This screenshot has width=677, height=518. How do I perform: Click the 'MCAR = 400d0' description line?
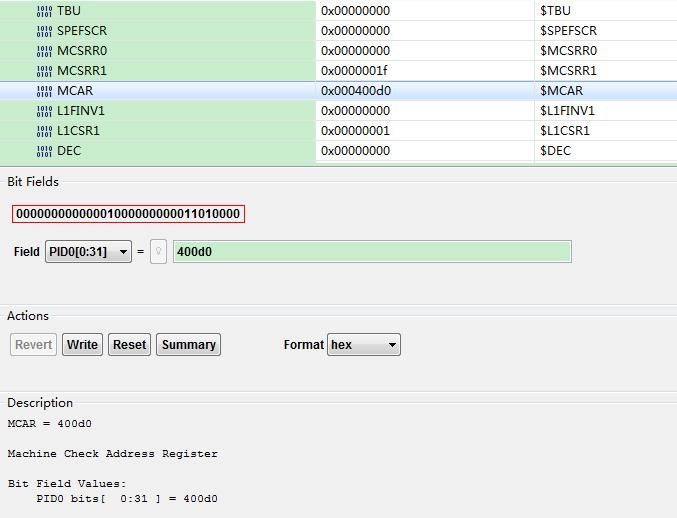[50, 424]
